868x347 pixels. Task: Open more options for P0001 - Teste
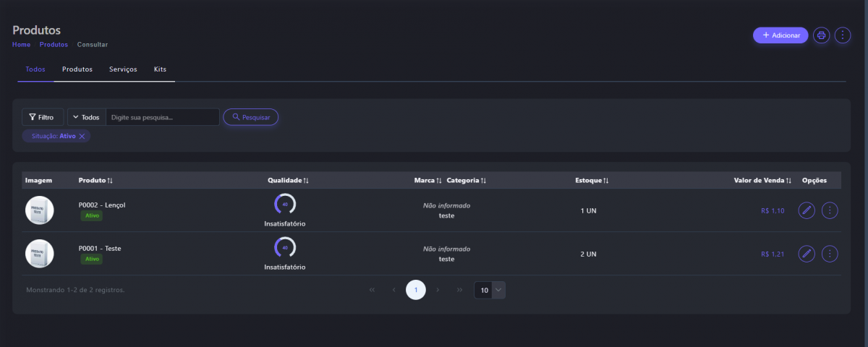tap(830, 254)
